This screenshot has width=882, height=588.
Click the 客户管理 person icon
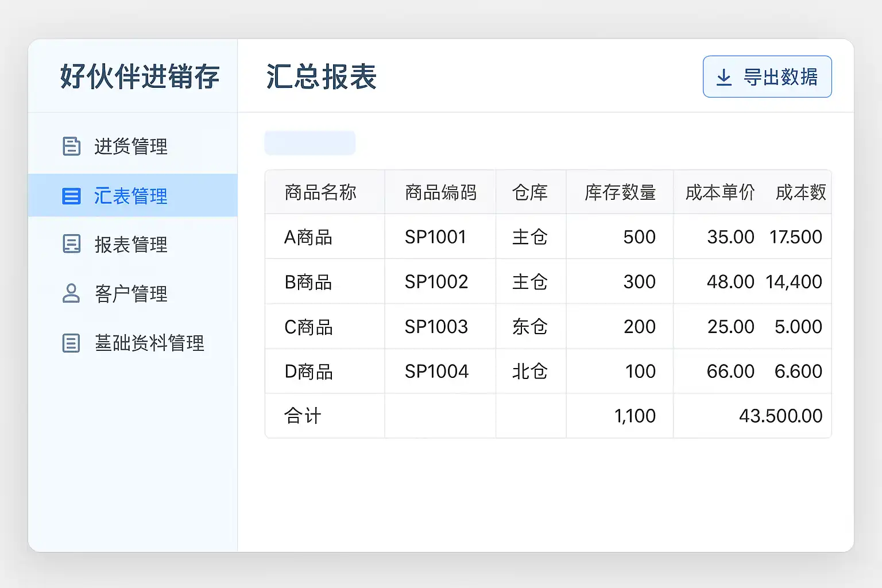click(71, 293)
